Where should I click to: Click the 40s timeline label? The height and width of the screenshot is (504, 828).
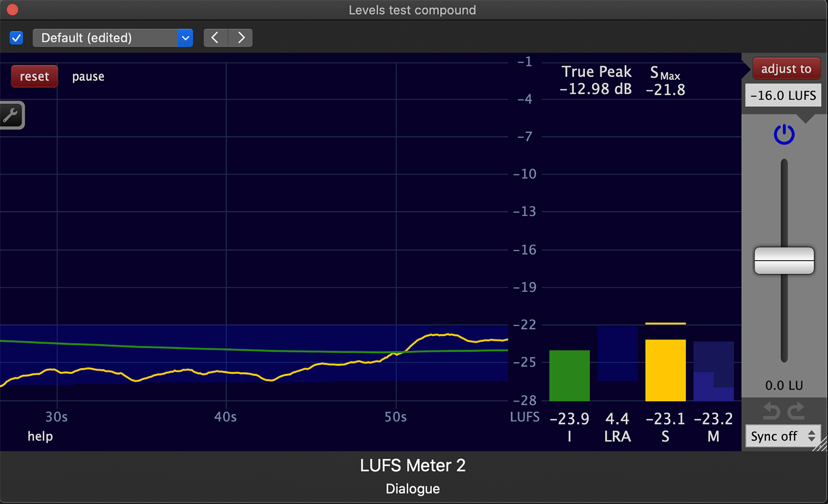coord(226,417)
